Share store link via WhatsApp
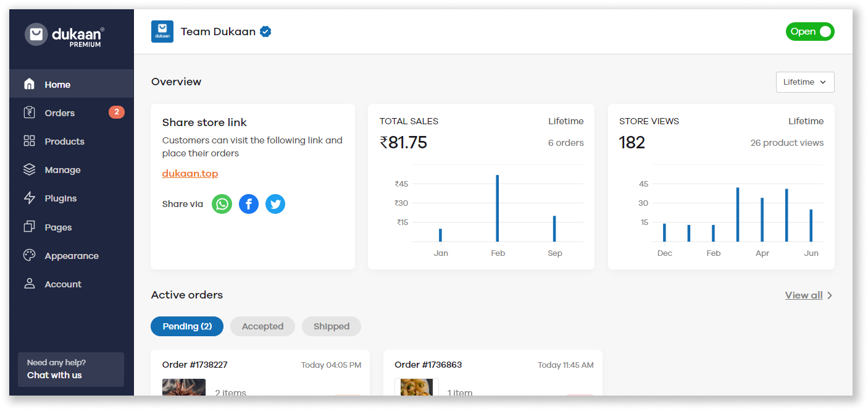The height and width of the screenshot is (411, 868). 222,204
